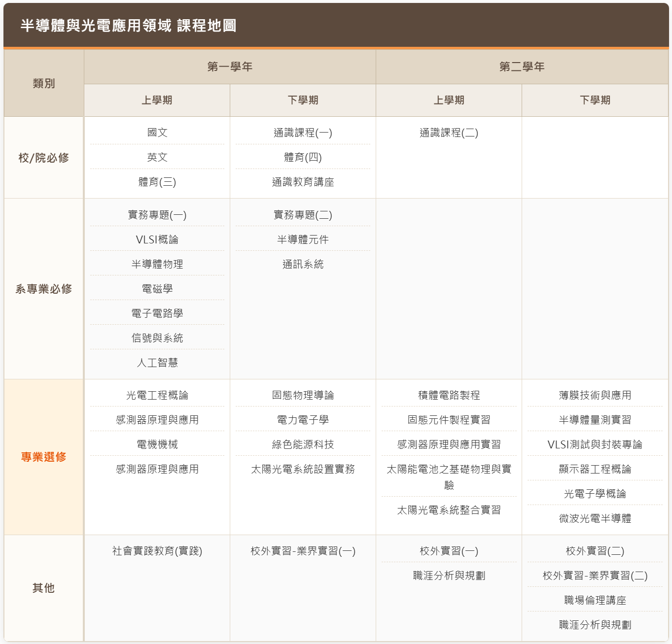The width and height of the screenshot is (672, 644).
Task: Open the 光電工程概論 elective course
Action: click(x=157, y=395)
